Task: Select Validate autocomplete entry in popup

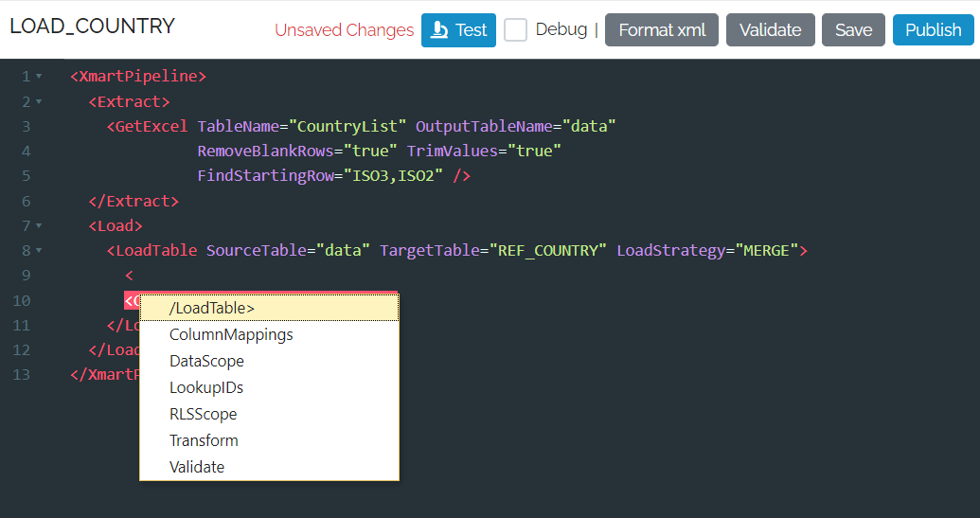Action: point(269,467)
